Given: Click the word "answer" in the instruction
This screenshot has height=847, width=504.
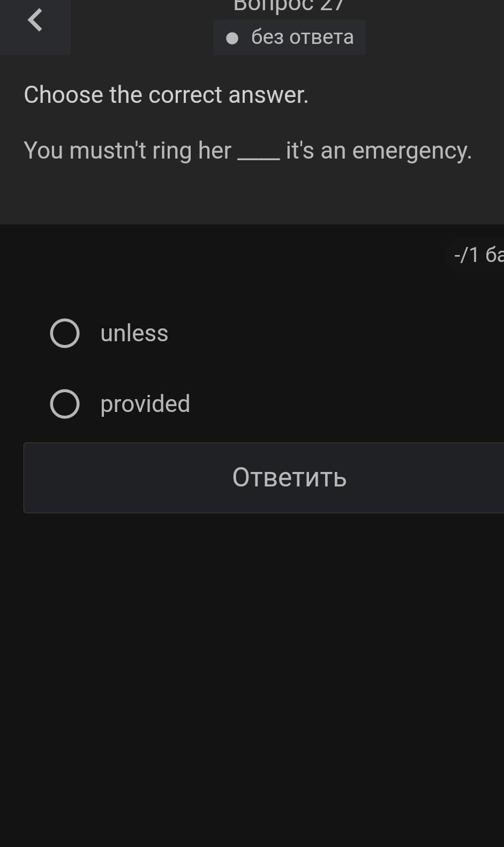Looking at the screenshot, I should point(268,95).
